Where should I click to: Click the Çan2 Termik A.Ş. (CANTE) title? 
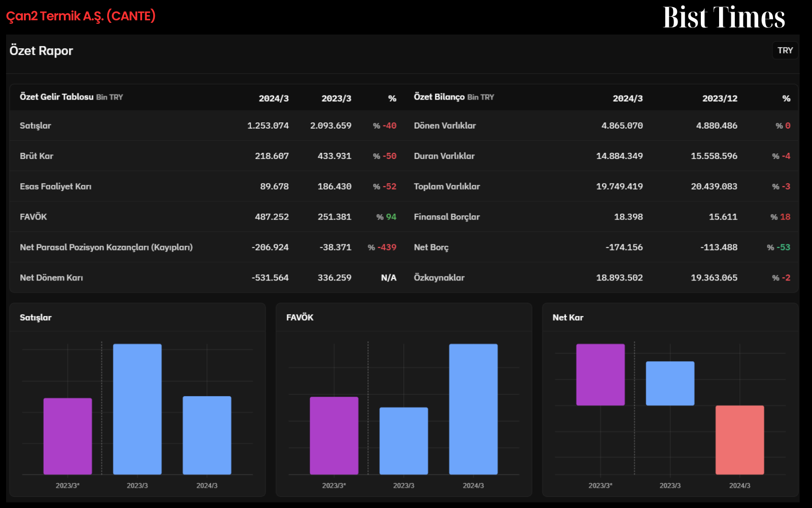pos(81,16)
